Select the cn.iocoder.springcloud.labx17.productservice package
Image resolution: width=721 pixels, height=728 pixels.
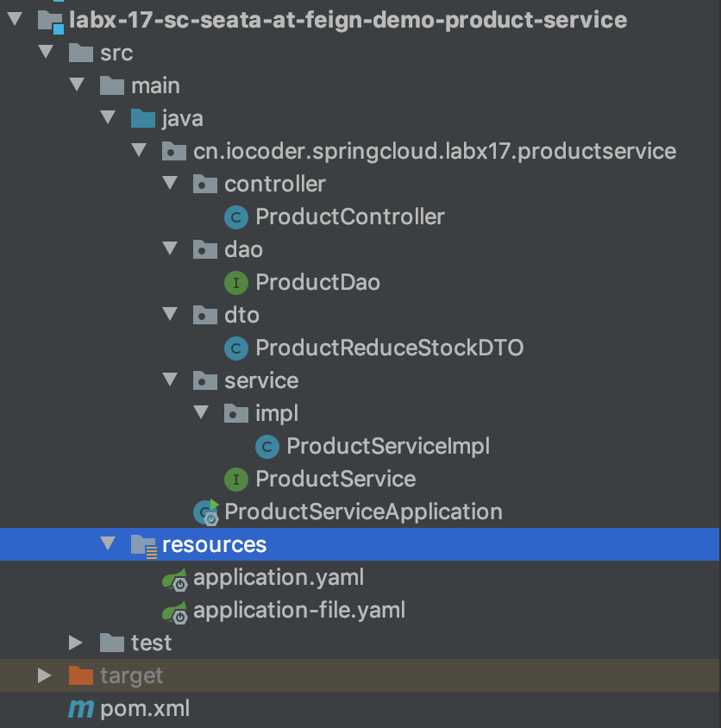click(434, 151)
